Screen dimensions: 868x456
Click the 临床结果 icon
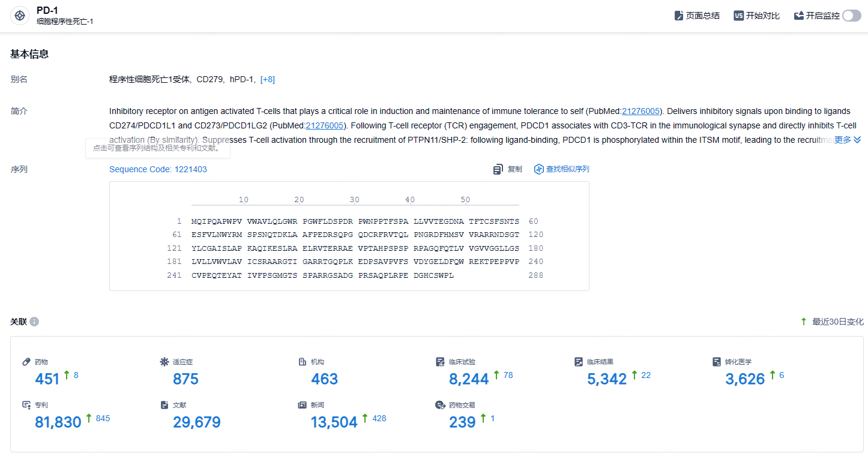579,362
